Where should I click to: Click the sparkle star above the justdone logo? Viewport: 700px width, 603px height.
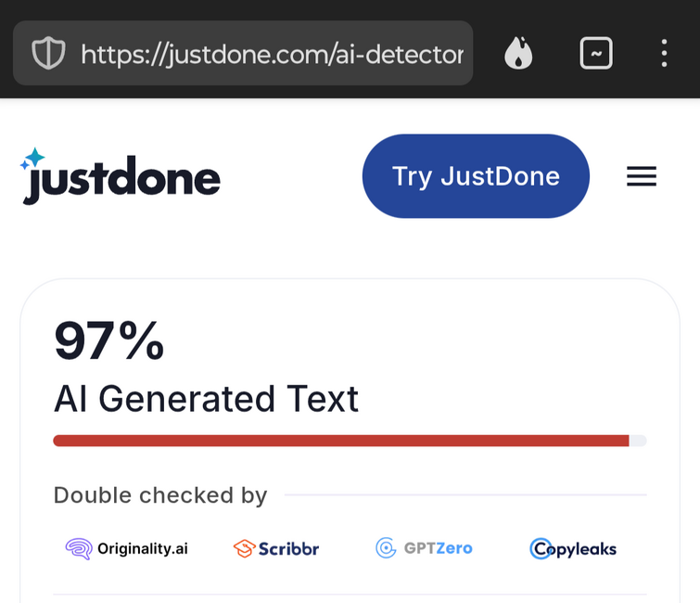(32, 158)
